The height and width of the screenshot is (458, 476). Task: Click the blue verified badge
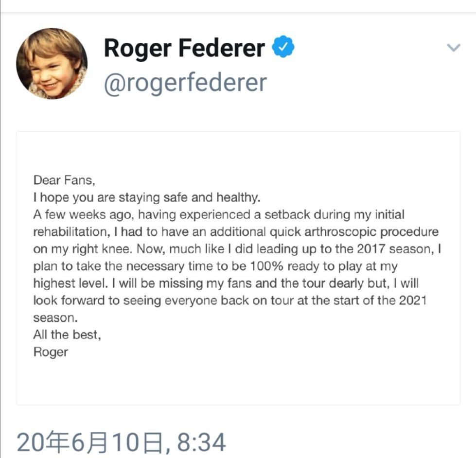[282, 48]
